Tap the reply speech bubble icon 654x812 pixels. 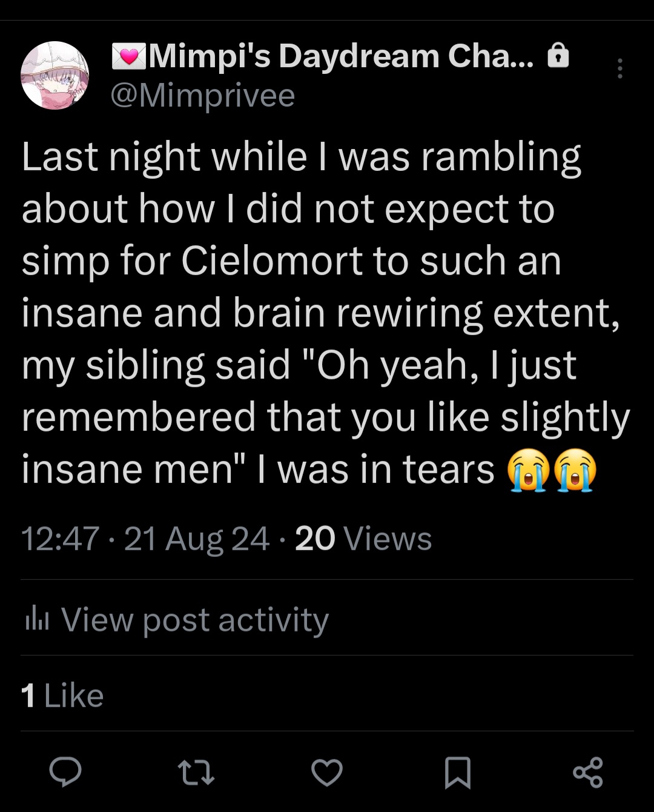click(x=65, y=772)
